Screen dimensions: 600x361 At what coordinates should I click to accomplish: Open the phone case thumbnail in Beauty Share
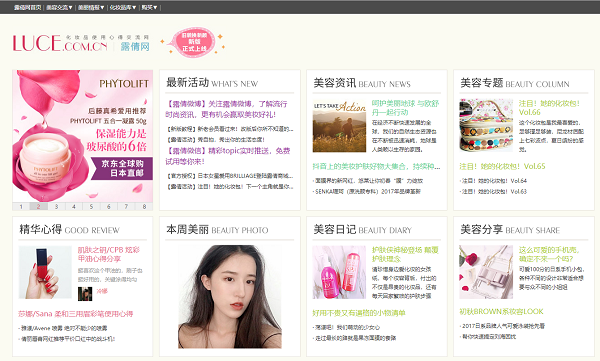click(486, 272)
